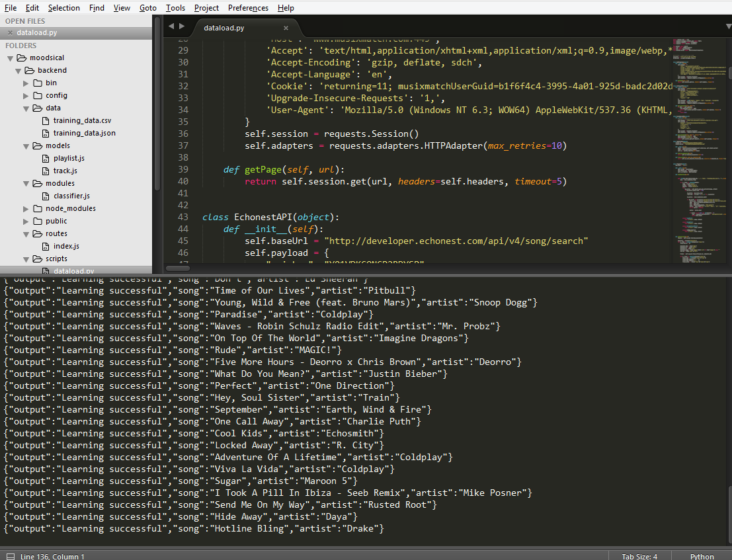Click the editor horizontal scrollbar
Viewport: 732px width, 560px height.
point(178,268)
